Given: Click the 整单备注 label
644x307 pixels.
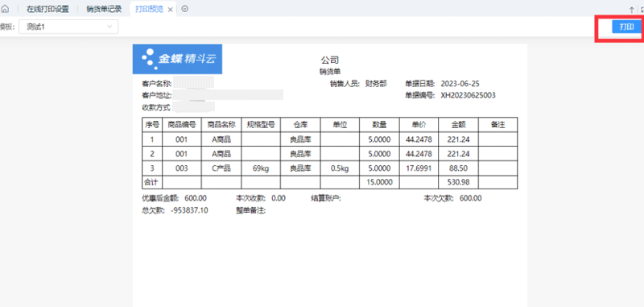Looking at the screenshot, I should click(x=250, y=211).
